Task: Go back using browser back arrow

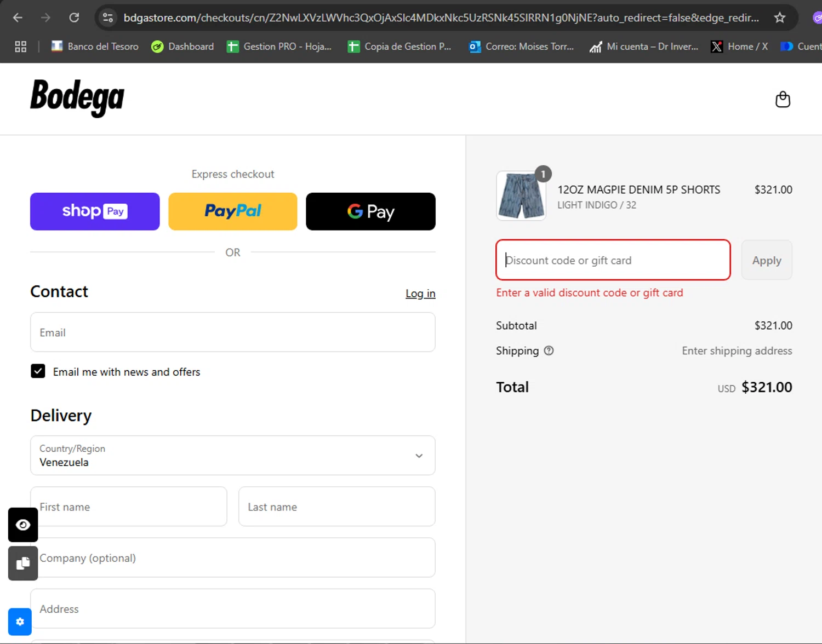Action: click(18, 18)
